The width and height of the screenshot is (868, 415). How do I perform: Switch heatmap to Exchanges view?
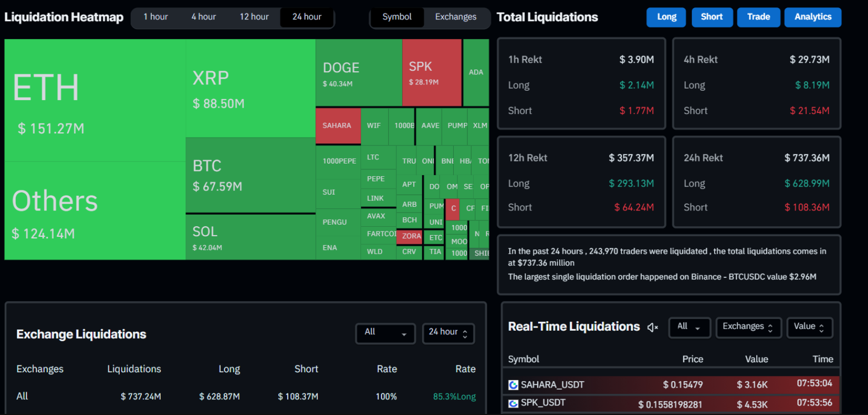[x=455, y=17]
